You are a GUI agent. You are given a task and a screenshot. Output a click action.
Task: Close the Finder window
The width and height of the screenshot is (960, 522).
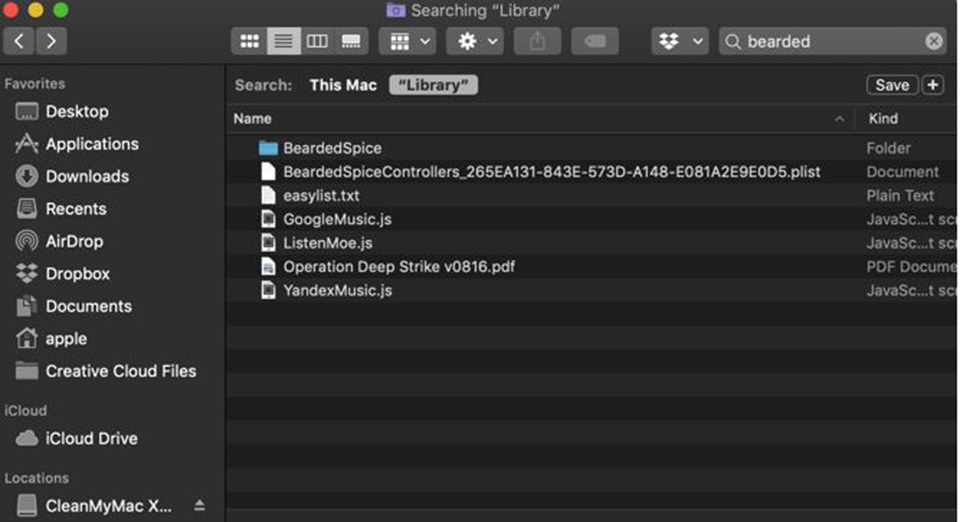10,10
